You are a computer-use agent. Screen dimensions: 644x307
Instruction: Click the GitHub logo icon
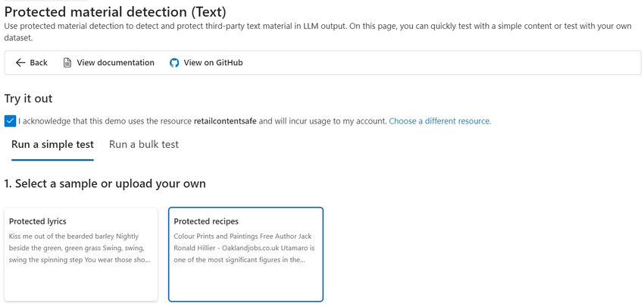(x=174, y=63)
